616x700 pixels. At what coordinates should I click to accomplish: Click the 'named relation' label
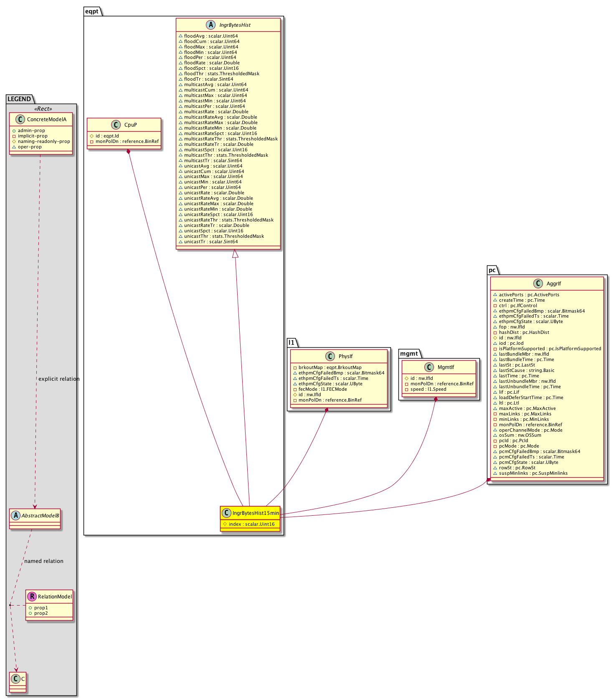[44, 561]
